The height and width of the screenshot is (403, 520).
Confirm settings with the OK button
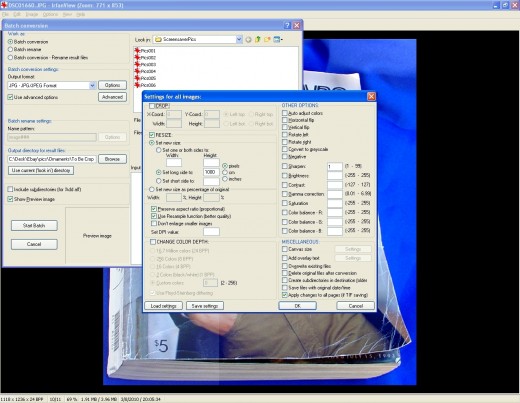[297, 306]
